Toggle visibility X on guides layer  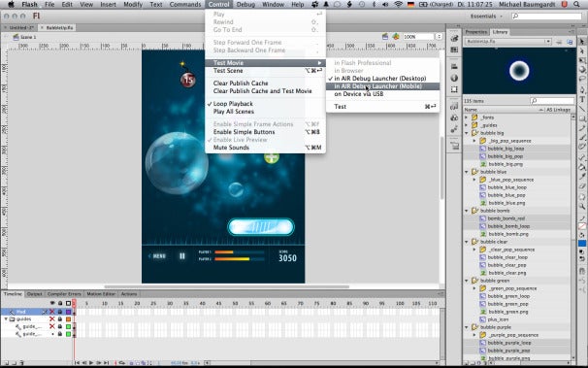pos(52,318)
